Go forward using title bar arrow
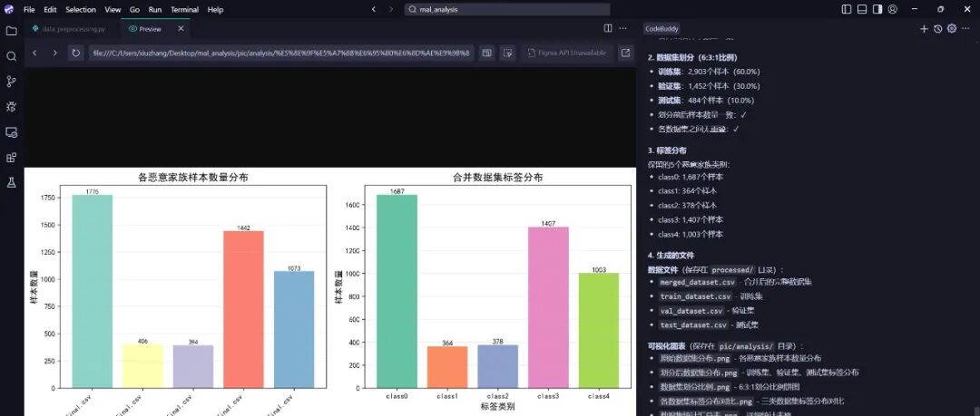This screenshot has width=980, height=416. 391,9
